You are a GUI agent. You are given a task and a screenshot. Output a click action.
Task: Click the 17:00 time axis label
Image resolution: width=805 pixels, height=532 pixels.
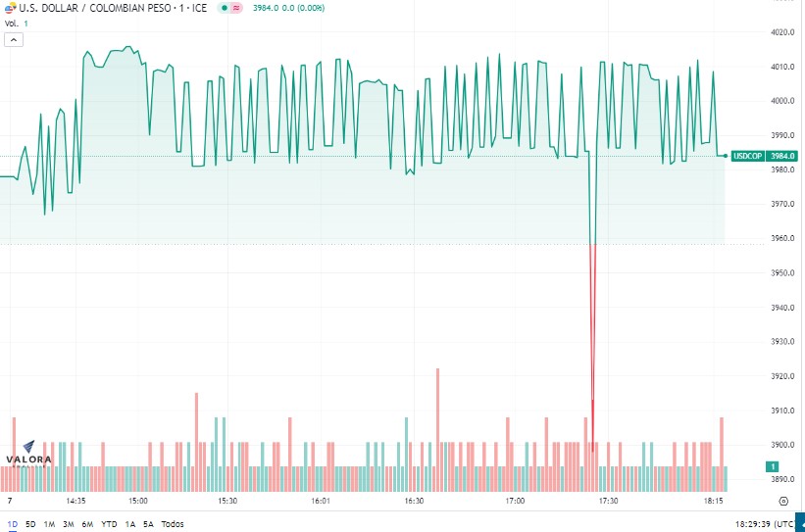[515, 501]
